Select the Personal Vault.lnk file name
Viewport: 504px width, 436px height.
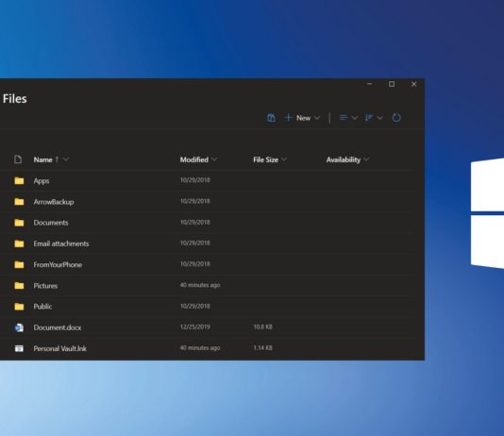tap(60, 348)
